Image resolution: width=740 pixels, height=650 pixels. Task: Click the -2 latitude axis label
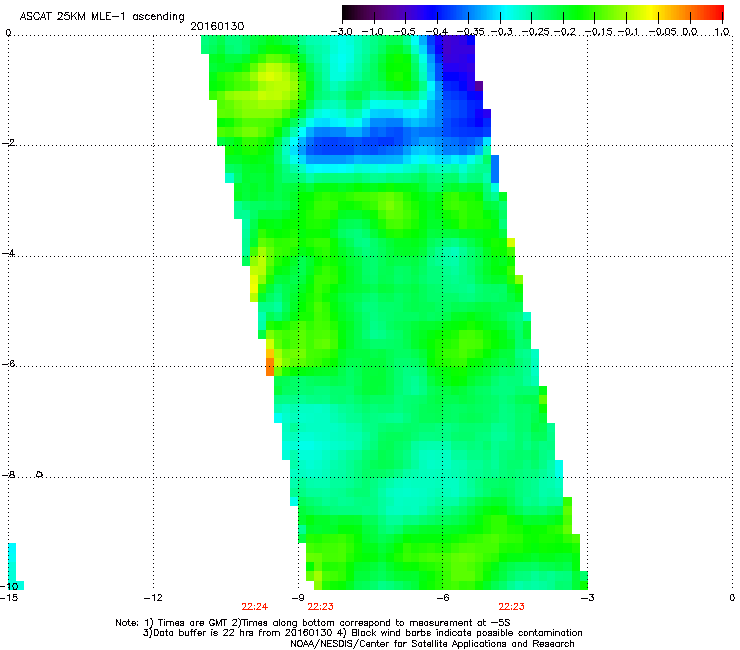click(9, 143)
